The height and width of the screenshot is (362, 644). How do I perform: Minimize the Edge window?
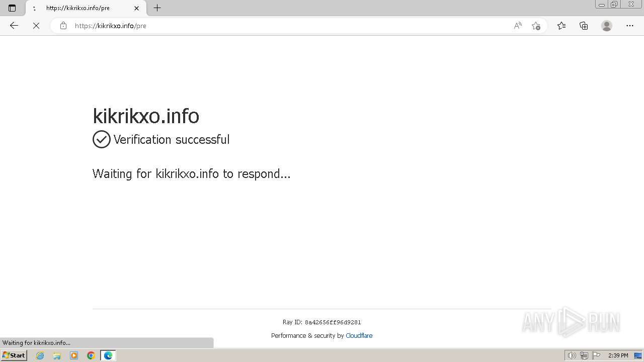601,5
